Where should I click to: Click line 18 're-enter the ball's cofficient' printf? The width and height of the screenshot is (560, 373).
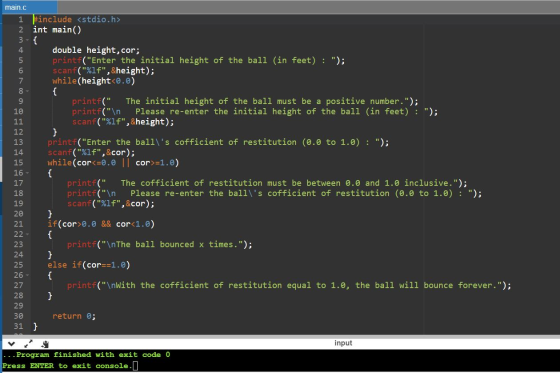[275, 193]
